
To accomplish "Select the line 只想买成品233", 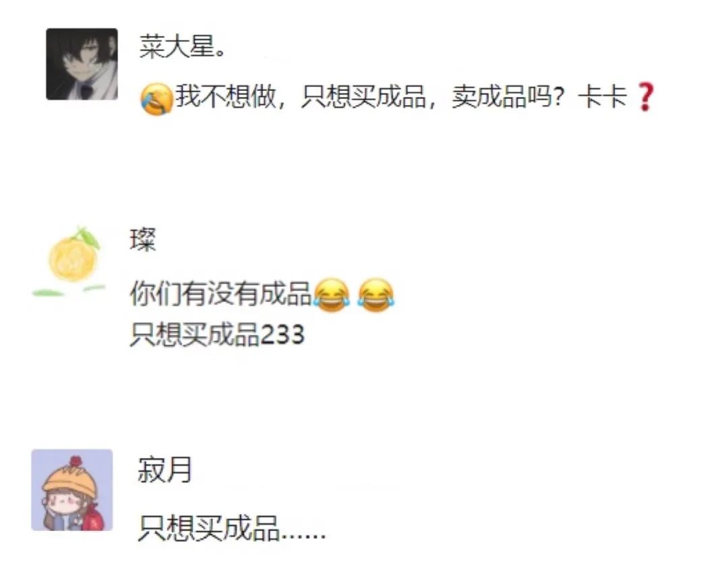I will click(217, 334).
